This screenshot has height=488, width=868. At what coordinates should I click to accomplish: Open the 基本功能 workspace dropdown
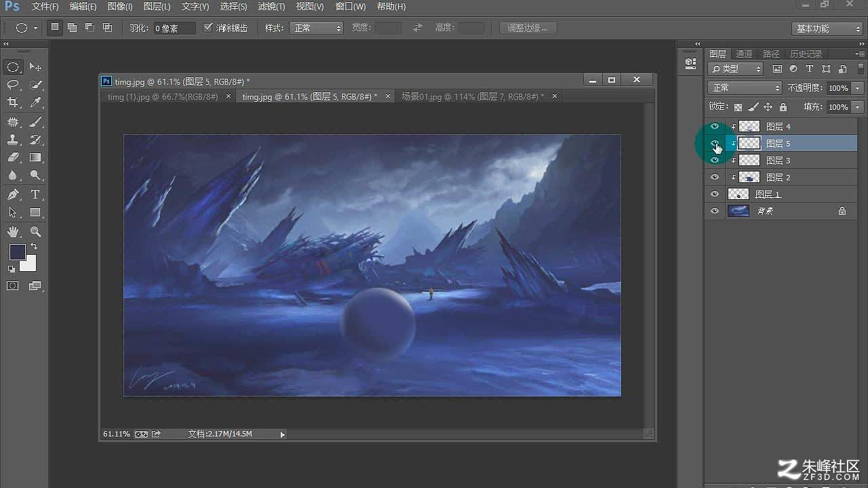click(827, 28)
